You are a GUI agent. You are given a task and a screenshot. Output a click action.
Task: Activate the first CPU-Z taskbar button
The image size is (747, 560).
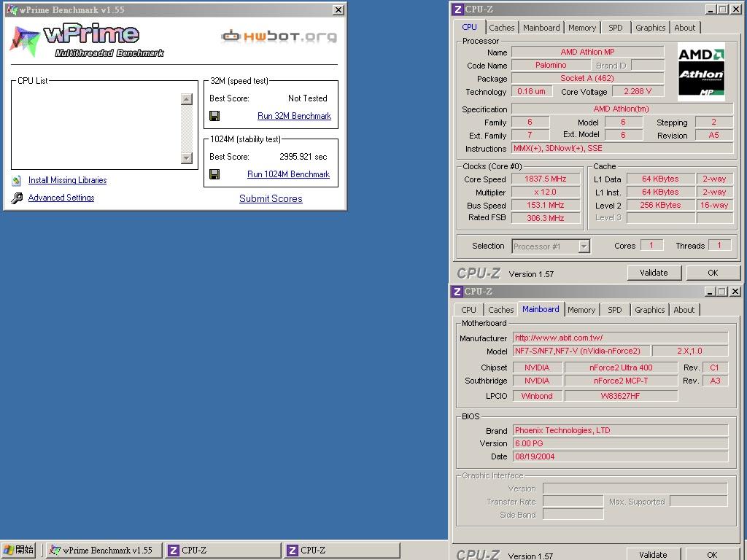(x=223, y=550)
